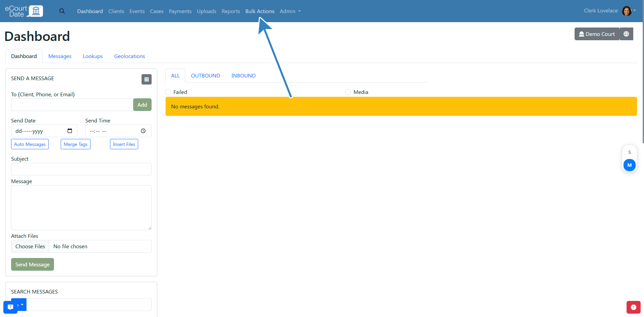The width and height of the screenshot is (644, 317).
Task: Focus the To recipient input field
Action: tap(72, 105)
